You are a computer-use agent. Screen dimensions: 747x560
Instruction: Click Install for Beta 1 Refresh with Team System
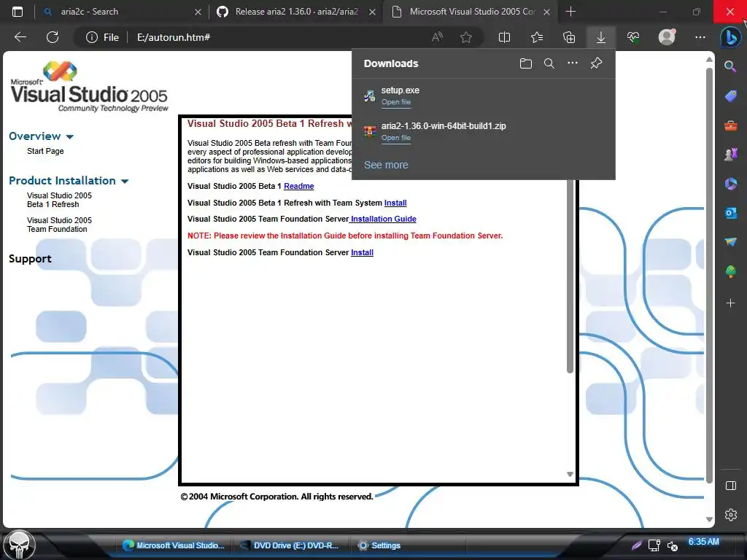[395, 203]
